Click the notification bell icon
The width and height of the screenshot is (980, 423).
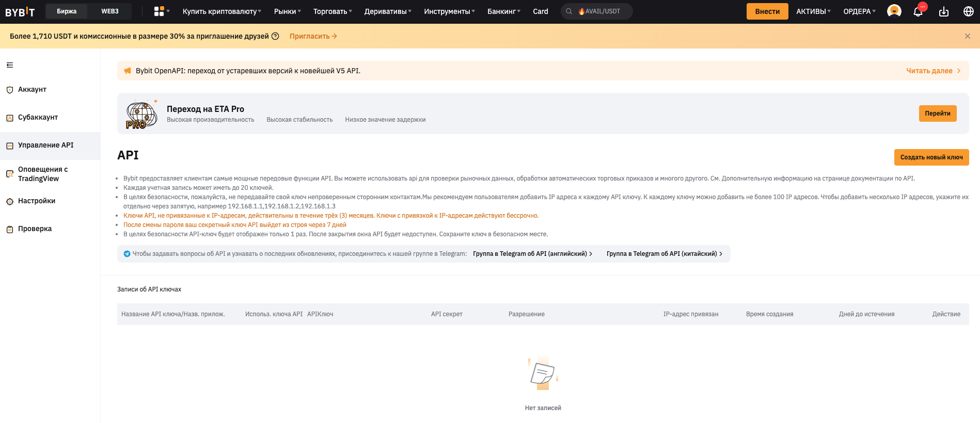pos(918,11)
